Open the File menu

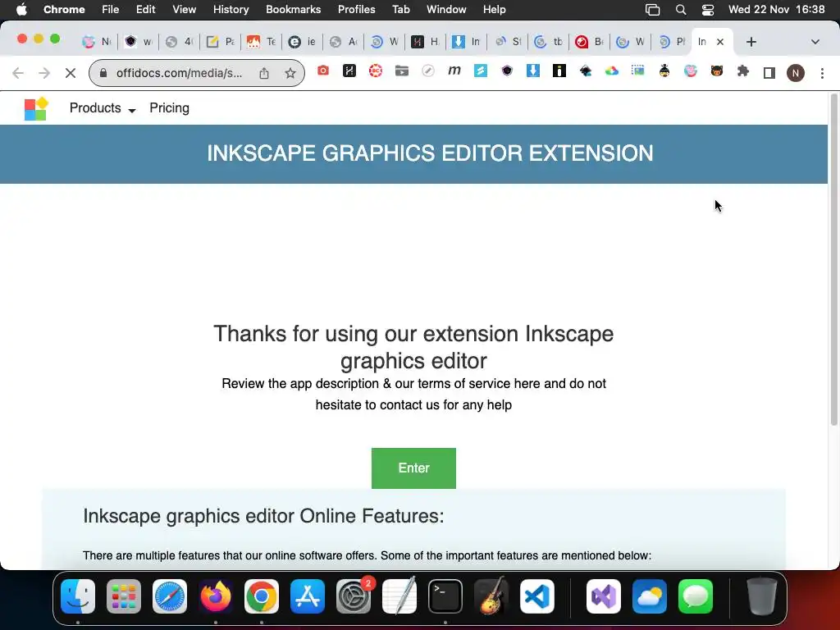111,10
